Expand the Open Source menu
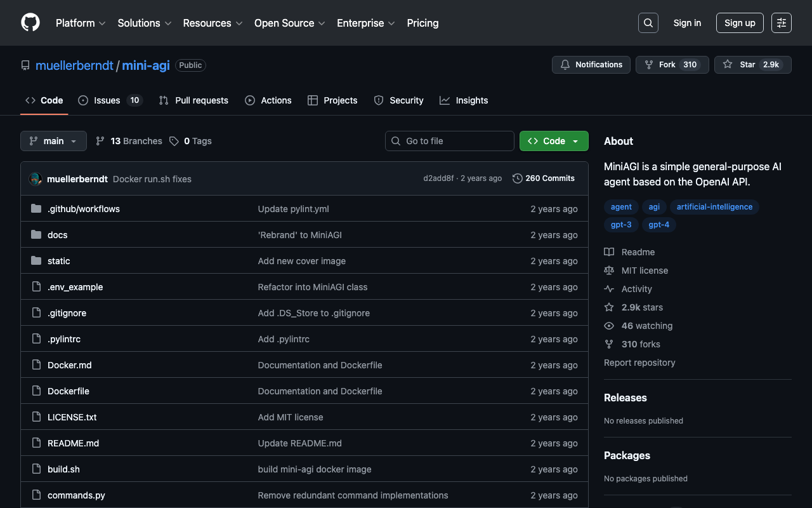 pyautogui.click(x=289, y=23)
